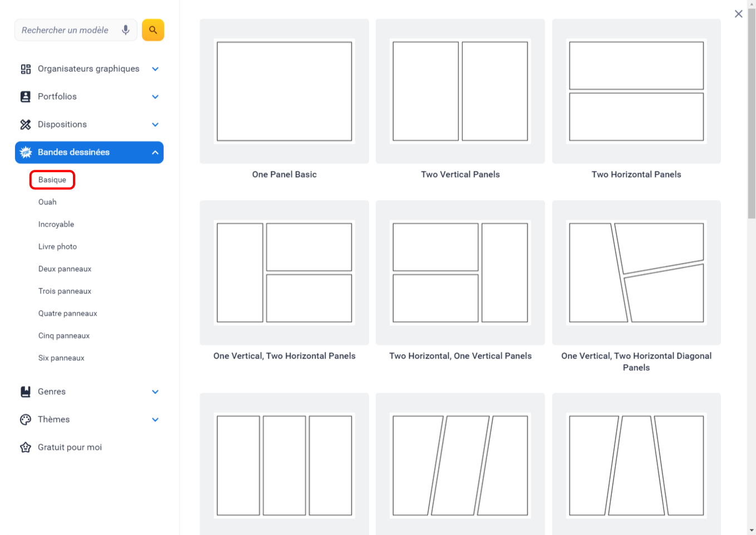Pick the One Panel Basic template
This screenshot has height=535, width=756.
[284, 91]
